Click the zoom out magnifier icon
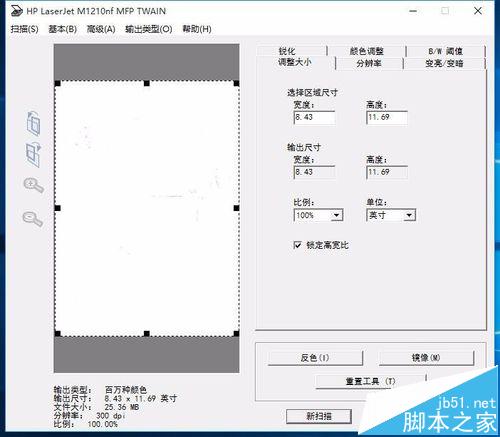Viewport: 500px width, 437px height. click(33, 218)
